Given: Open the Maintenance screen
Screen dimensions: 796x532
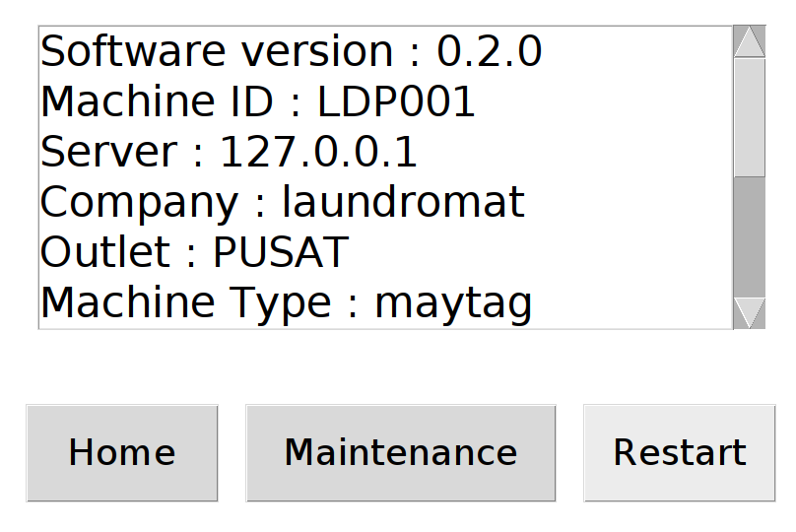Looking at the screenshot, I should [x=400, y=453].
